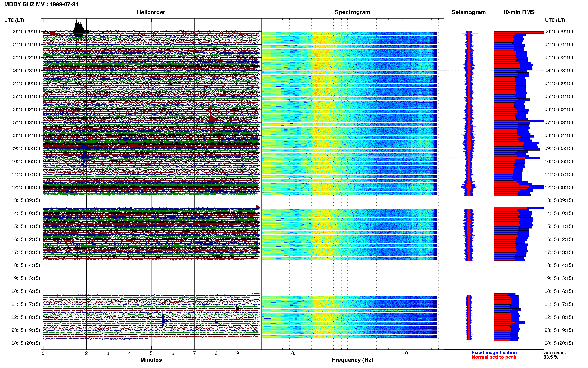Click the 'Frequency (Hz)' x-axis label

(x=352, y=360)
